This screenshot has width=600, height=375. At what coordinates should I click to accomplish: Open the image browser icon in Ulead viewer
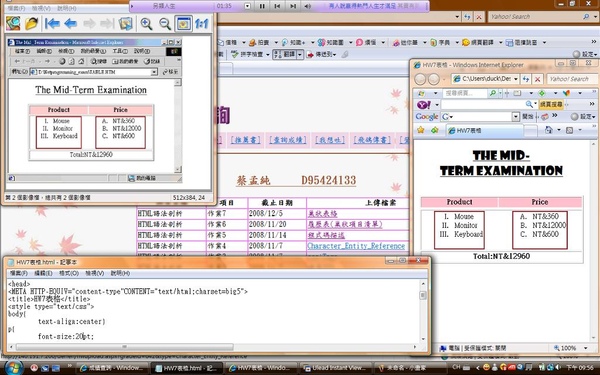coord(13,23)
